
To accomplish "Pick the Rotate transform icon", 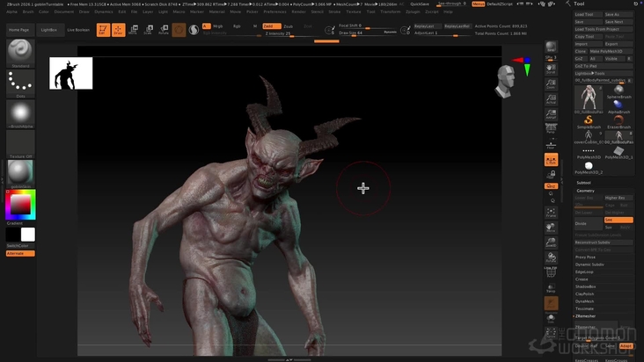I will [164, 30].
